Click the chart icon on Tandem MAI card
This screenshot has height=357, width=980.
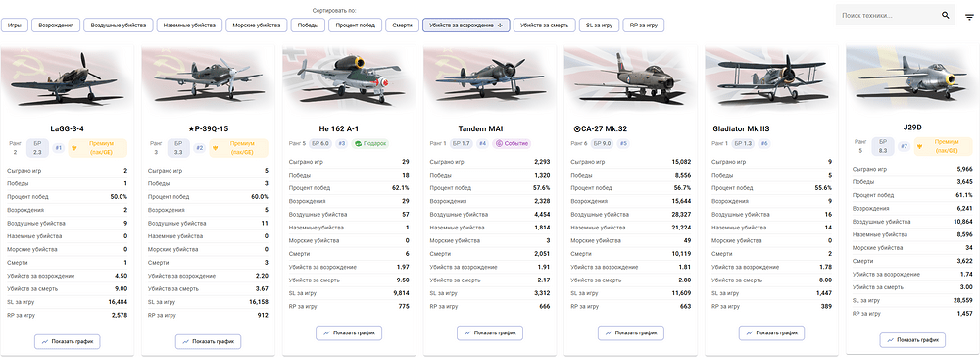(x=467, y=333)
